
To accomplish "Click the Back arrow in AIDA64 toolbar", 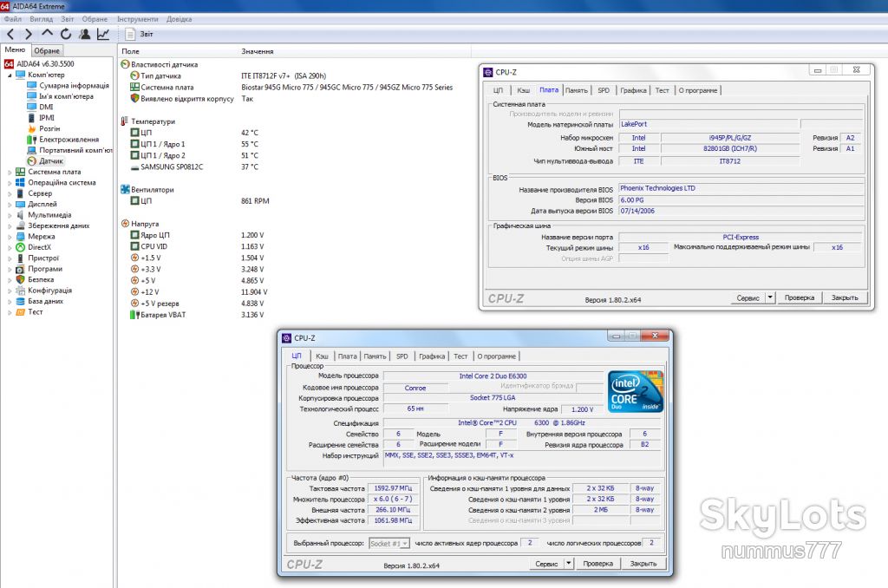I will 10,34.
